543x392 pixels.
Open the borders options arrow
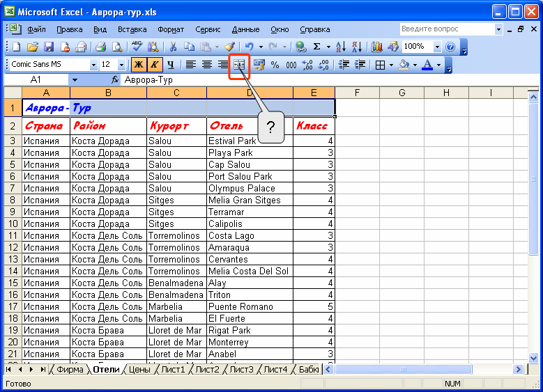point(391,65)
